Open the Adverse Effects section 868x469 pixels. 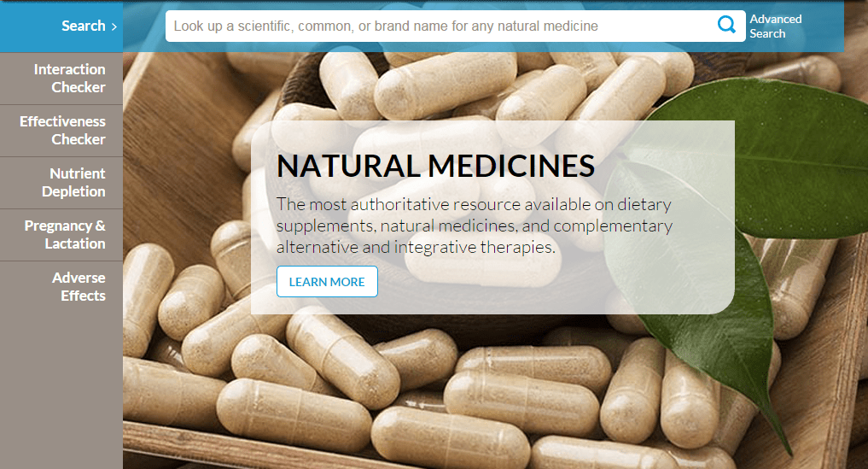click(x=61, y=287)
